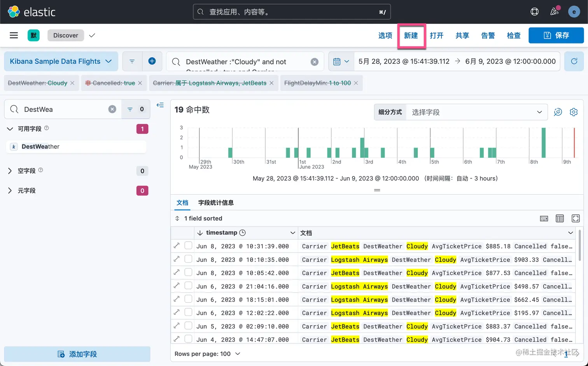Select checkbox for Jun 8 10:10:35.000 row

(x=188, y=259)
